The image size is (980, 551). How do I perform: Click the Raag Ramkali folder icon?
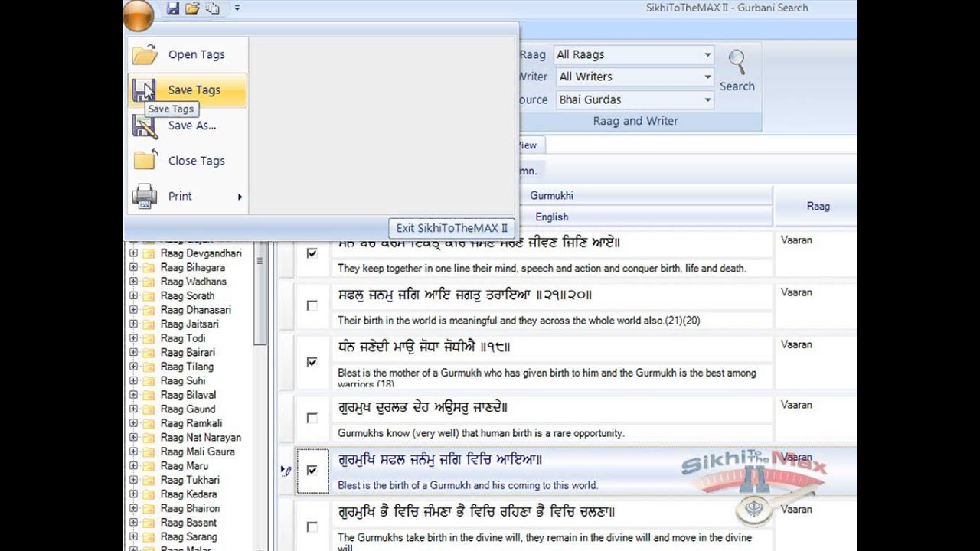point(149,423)
